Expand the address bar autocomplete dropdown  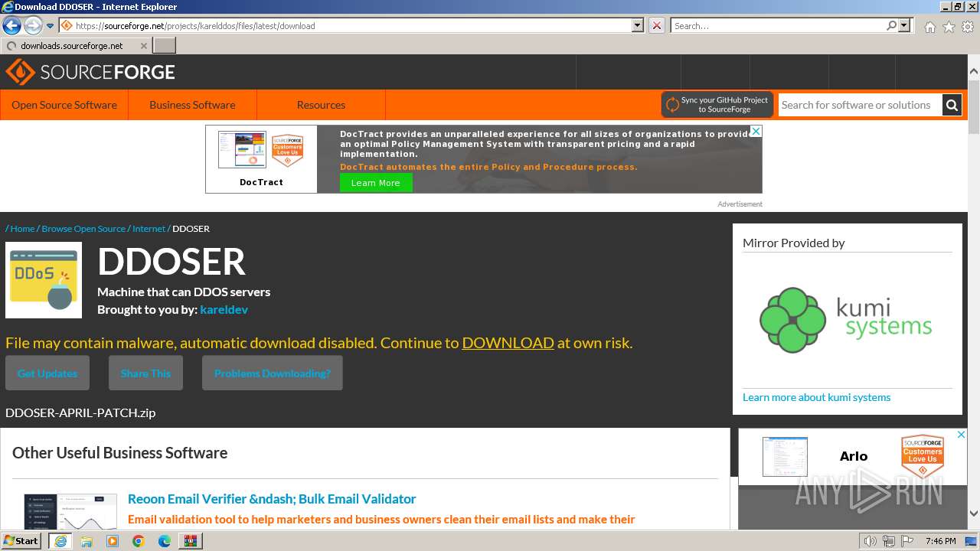(638, 25)
